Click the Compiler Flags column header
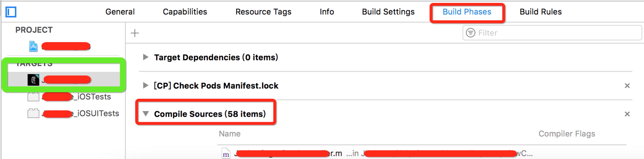 click(x=567, y=134)
